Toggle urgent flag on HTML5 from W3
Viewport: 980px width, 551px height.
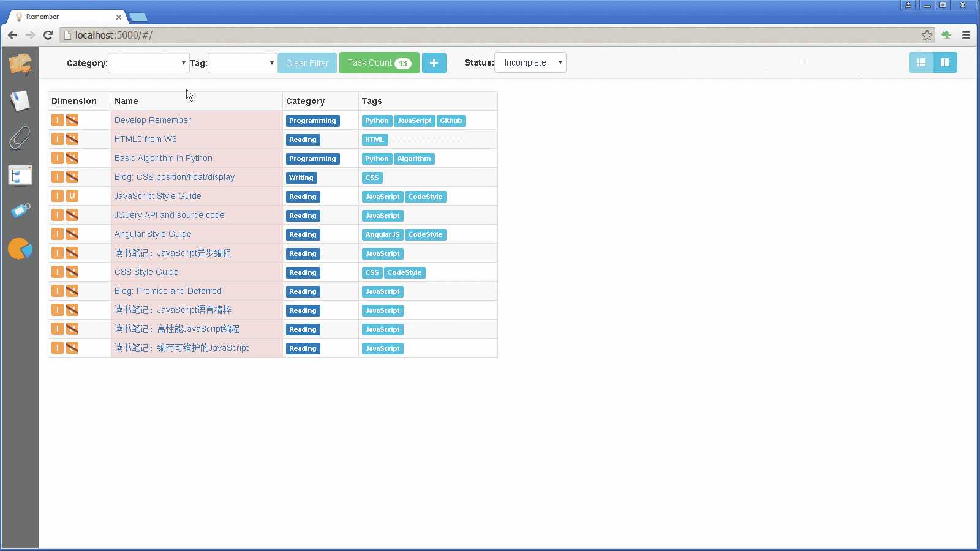point(72,139)
